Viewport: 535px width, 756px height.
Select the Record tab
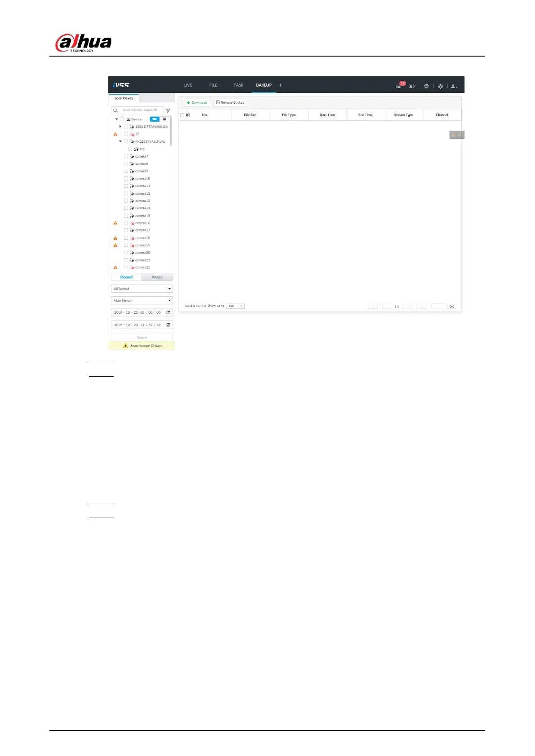coord(126,277)
